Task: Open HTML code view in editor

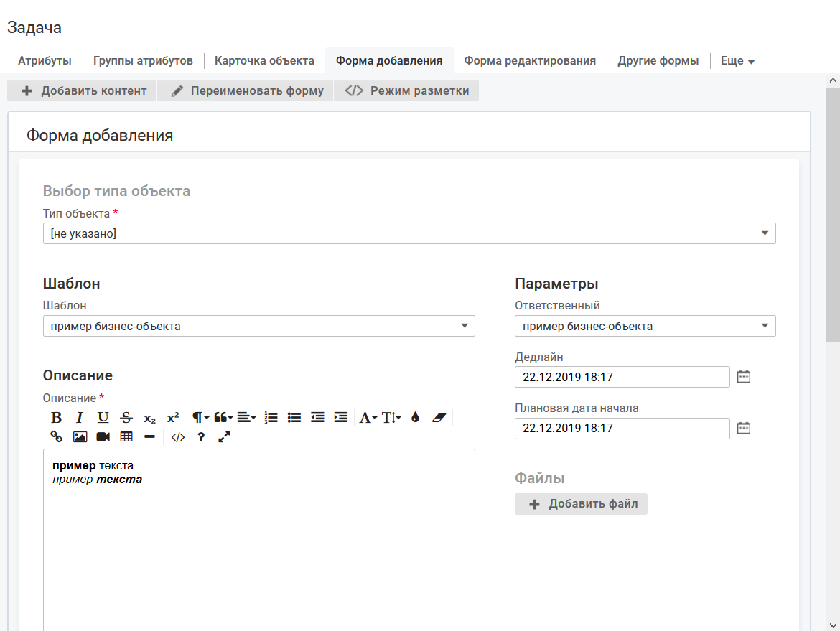Action: pos(178,436)
